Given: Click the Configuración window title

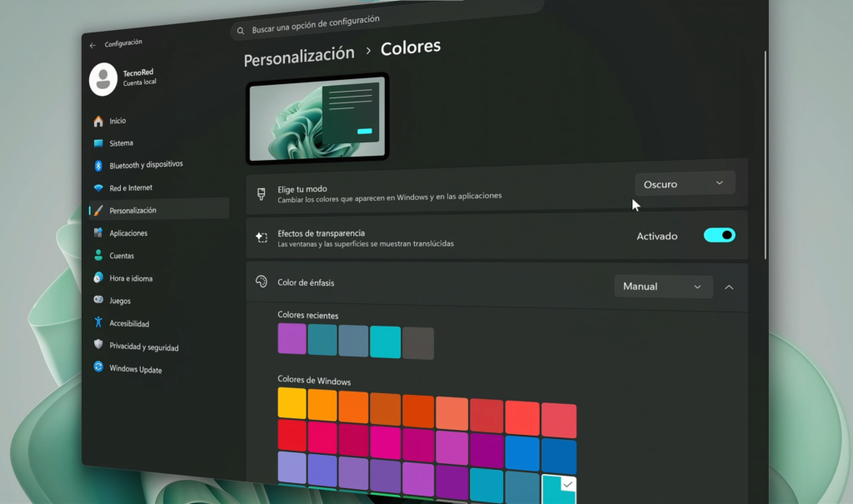Looking at the screenshot, I should click(x=123, y=43).
